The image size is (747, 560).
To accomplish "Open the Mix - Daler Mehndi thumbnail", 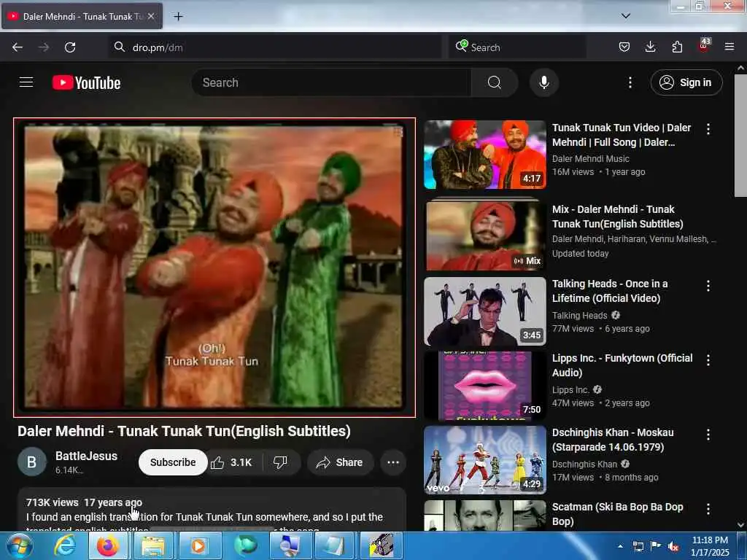I will pos(485,234).
